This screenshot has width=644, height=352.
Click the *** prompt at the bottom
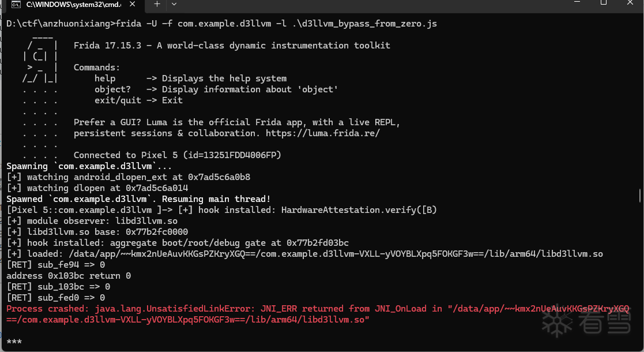pos(14,342)
